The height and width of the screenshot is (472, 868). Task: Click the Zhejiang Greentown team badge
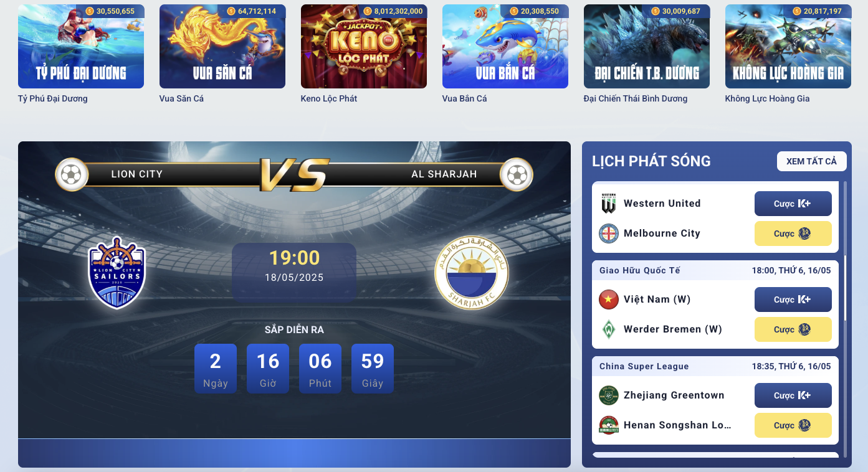[x=608, y=395]
